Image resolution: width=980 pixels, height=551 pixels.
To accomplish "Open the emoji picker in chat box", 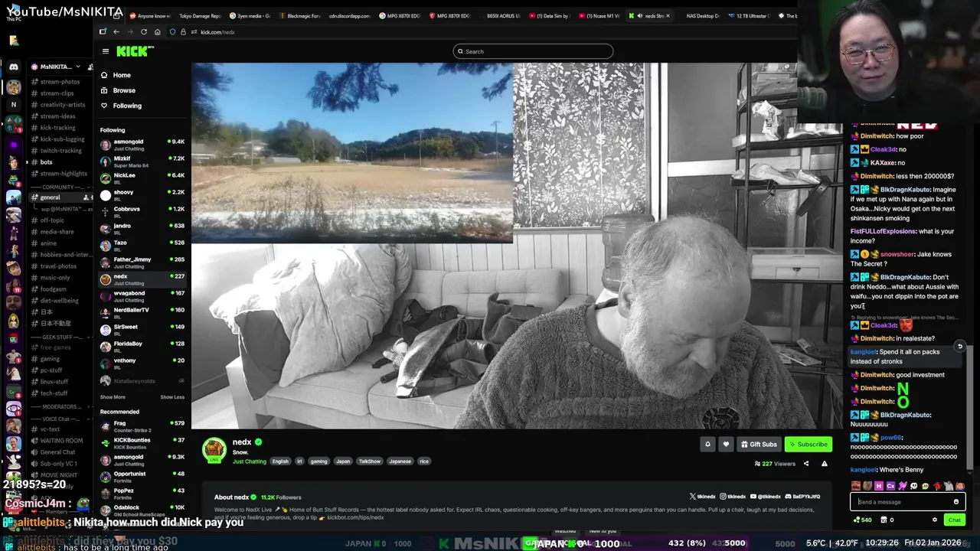I will 955,502.
